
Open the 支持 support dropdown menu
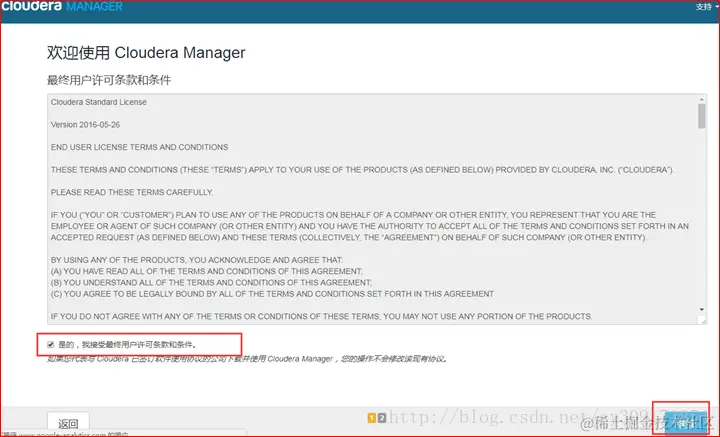coord(705,6)
